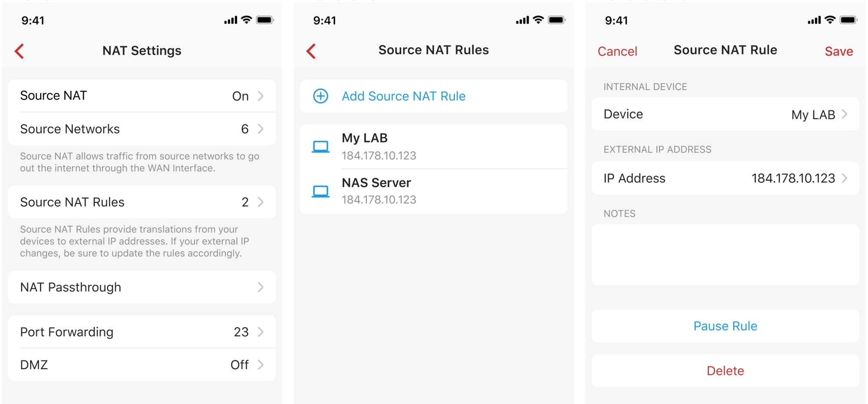
Task: Tap the Notes text field
Action: click(725, 255)
